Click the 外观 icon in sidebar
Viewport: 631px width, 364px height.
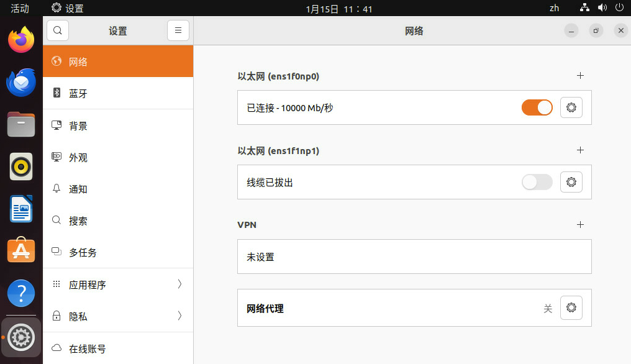coord(57,157)
